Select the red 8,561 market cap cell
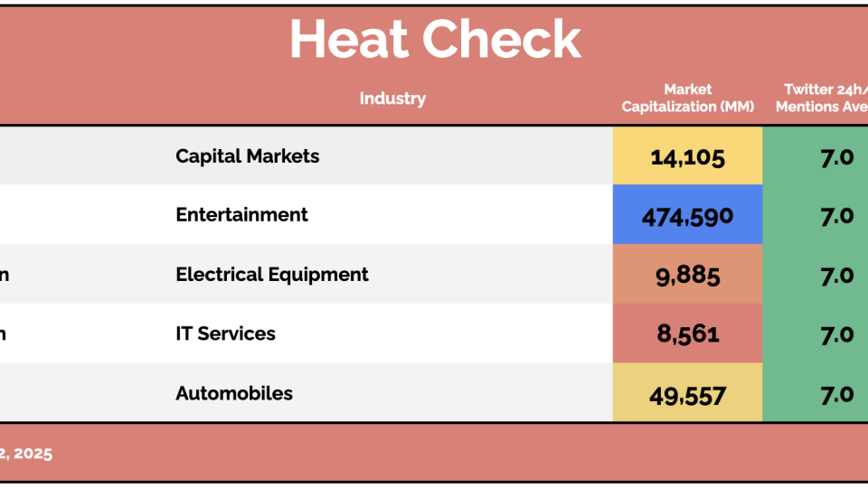The height and width of the screenshot is (488, 868). (x=687, y=334)
